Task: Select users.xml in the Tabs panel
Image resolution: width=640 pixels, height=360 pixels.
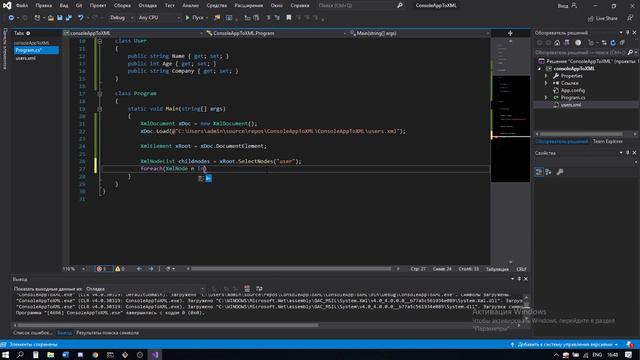Action: [26, 58]
